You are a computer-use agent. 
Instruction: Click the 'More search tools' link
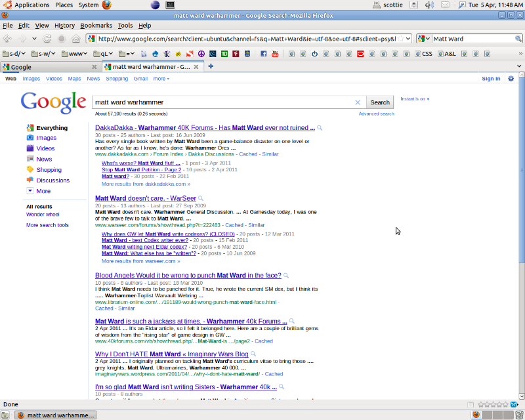tap(47, 225)
